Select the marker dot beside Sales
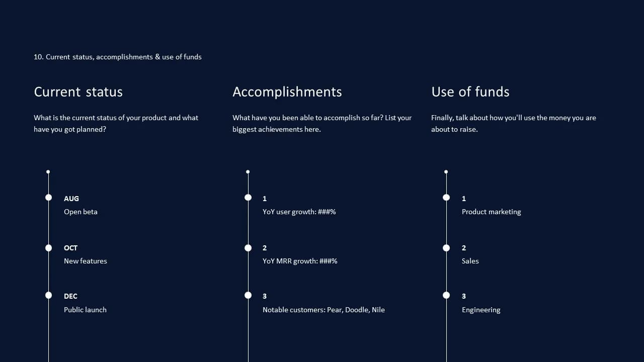Viewport: 644px width, 362px height. click(x=446, y=248)
